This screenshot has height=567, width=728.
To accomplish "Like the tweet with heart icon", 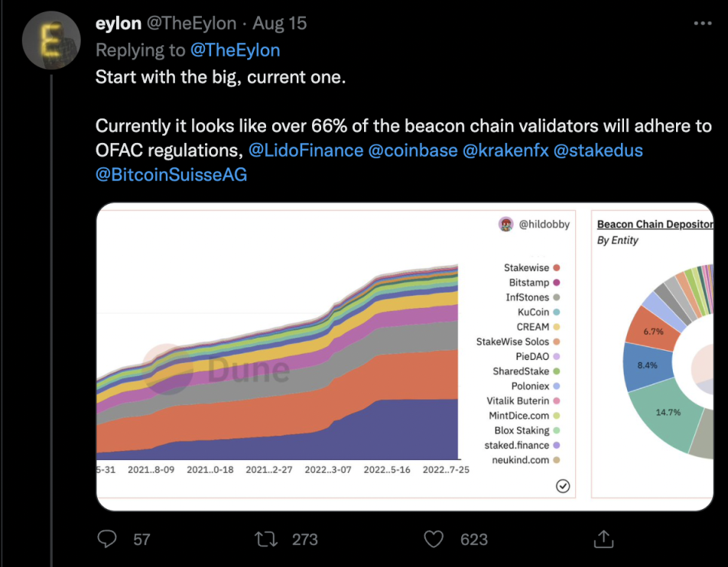I will [x=434, y=539].
